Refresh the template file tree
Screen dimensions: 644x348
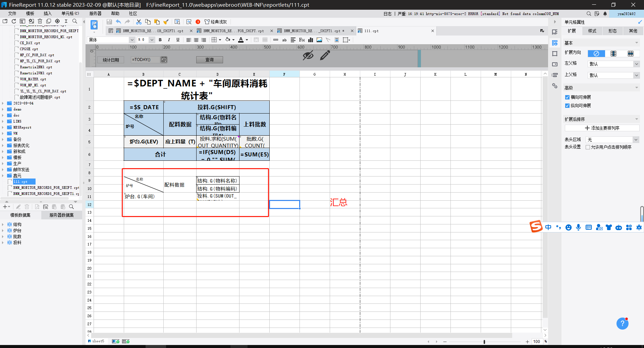pos(14,21)
